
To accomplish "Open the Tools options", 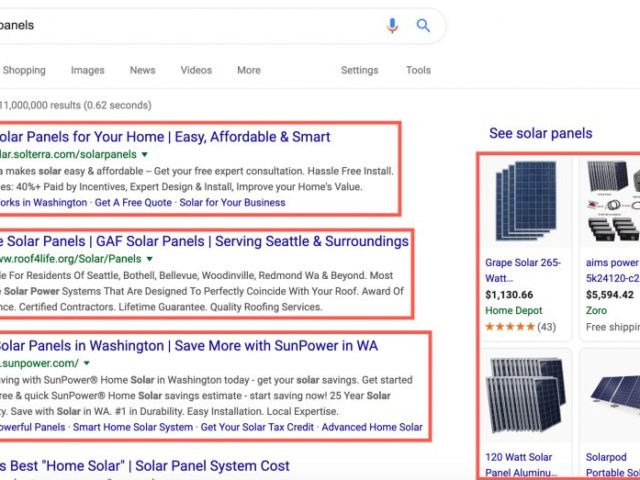I will tap(418, 70).
